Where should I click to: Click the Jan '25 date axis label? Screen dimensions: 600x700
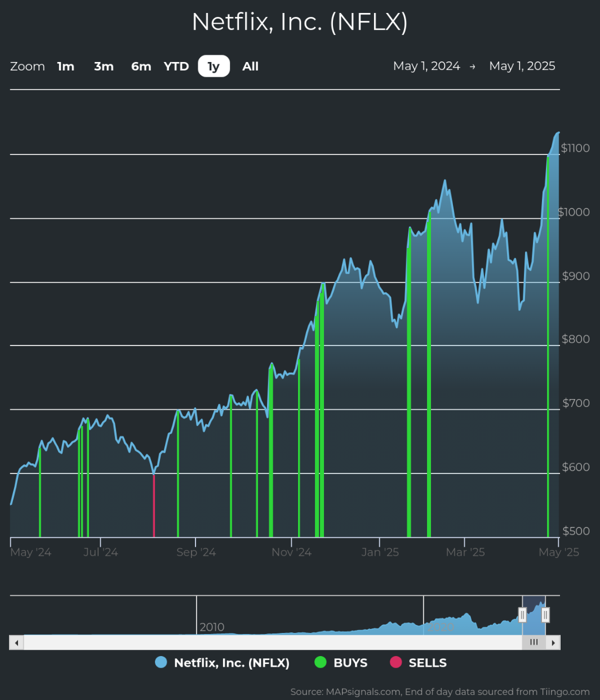coord(380,552)
